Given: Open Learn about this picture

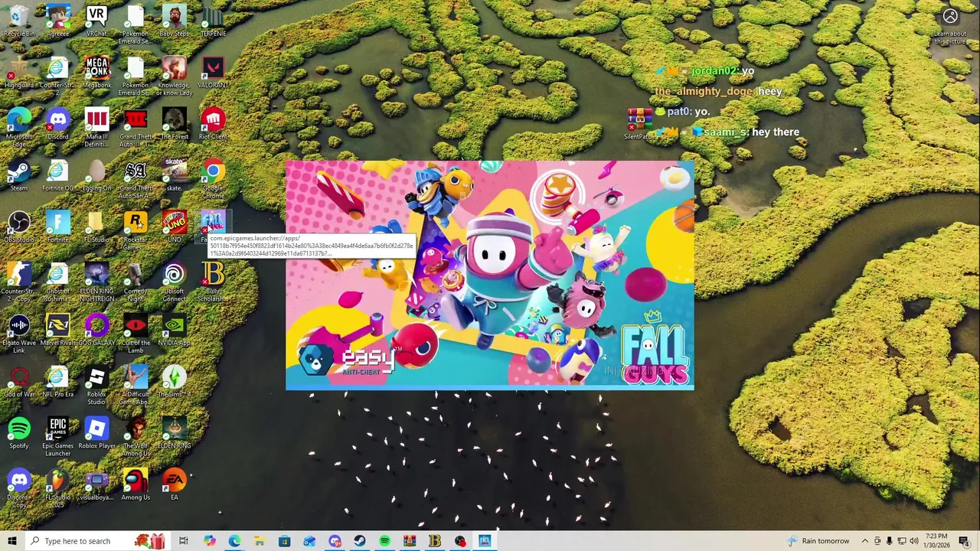Looking at the screenshot, I should click(950, 25).
